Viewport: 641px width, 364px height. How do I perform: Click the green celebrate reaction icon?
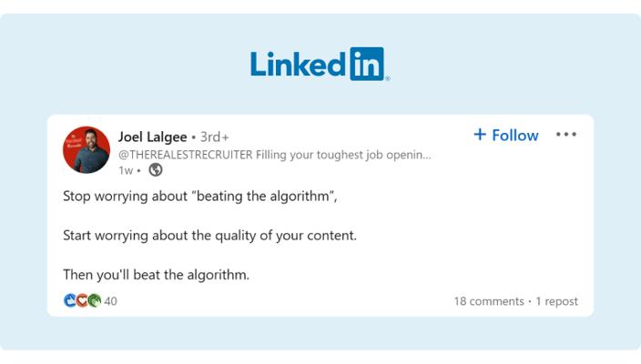(93, 300)
